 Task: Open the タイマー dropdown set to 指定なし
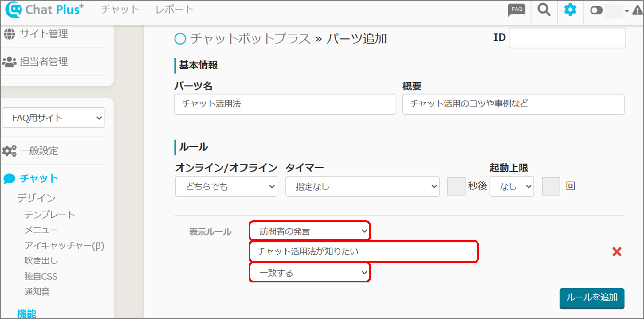[x=362, y=186]
